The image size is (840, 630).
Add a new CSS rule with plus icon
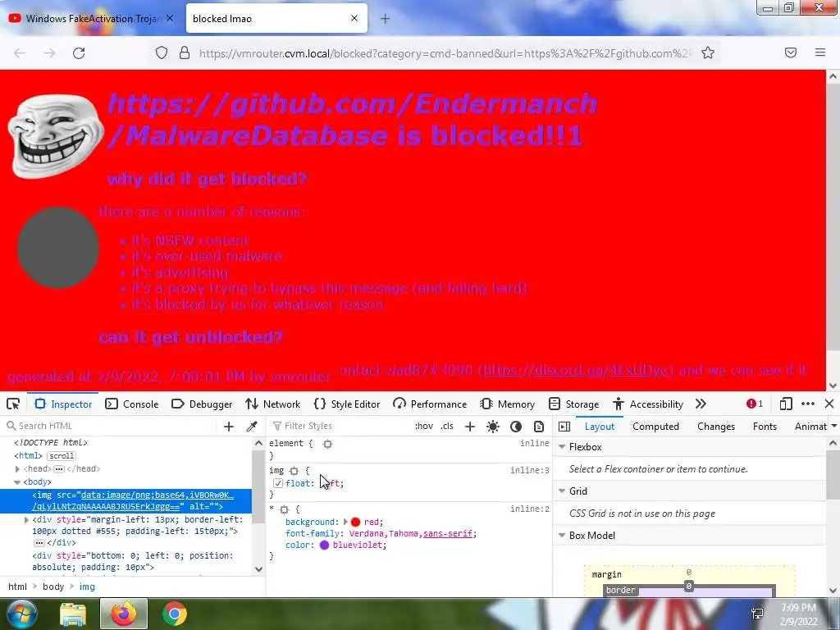(470, 427)
